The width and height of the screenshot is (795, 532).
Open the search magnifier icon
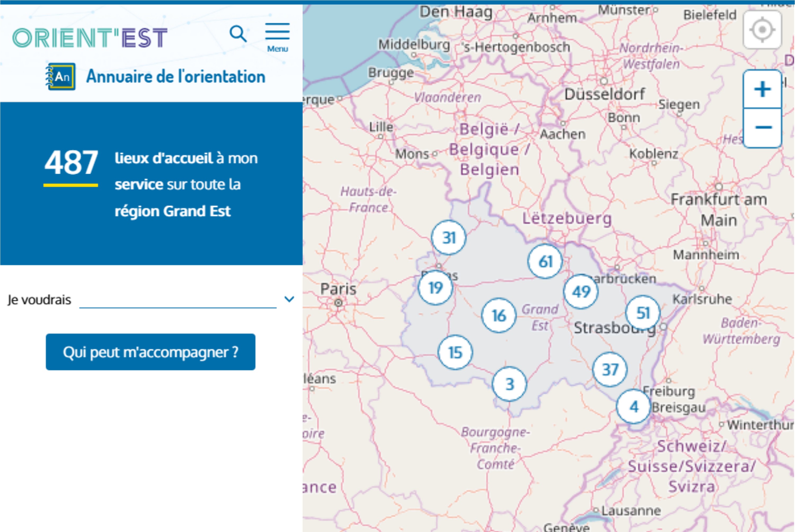(x=238, y=34)
